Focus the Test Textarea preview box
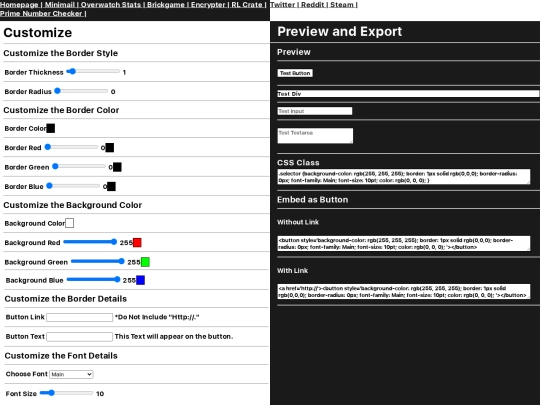 (x=315, y=136)
